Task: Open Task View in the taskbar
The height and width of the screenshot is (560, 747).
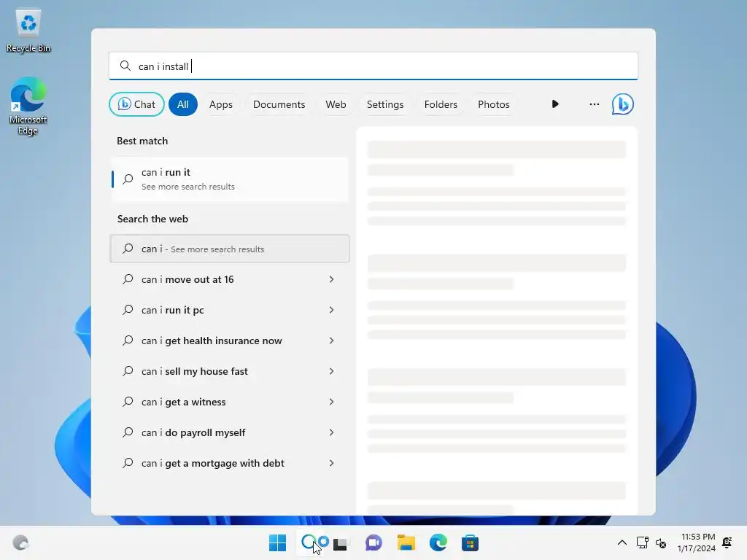Action: 340,542
